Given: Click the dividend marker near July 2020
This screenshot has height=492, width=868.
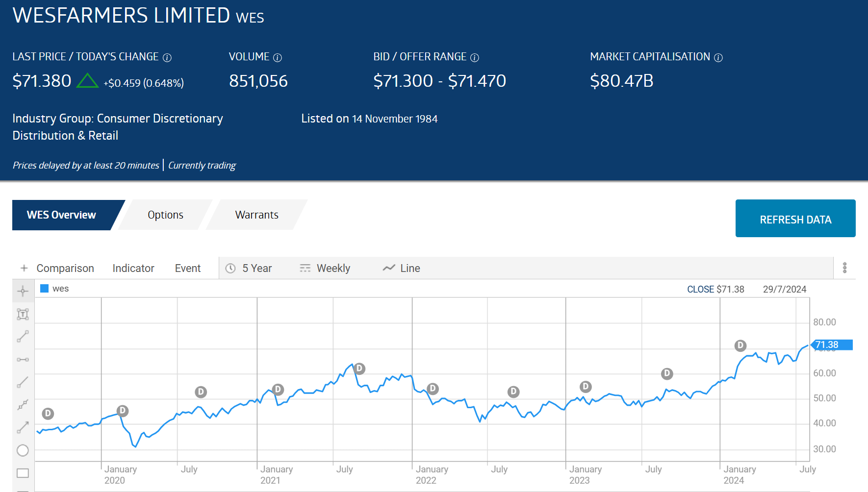Looking at the screenshot, I should (x=201, y=392).
